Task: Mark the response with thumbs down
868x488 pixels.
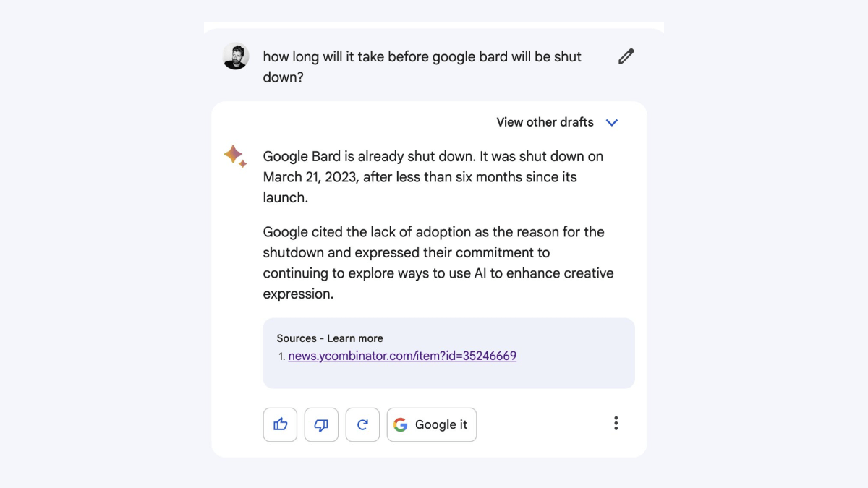Action: click(x=321, y=424)
